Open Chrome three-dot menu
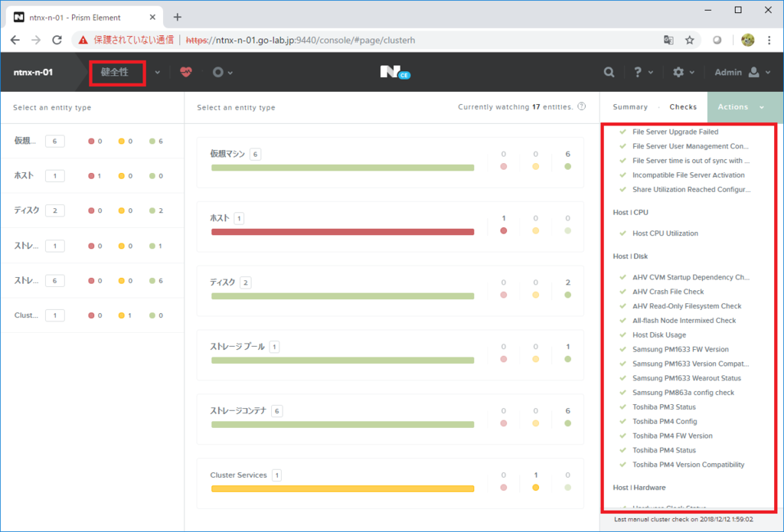This screenshot has width=784, height=532. 769,40
